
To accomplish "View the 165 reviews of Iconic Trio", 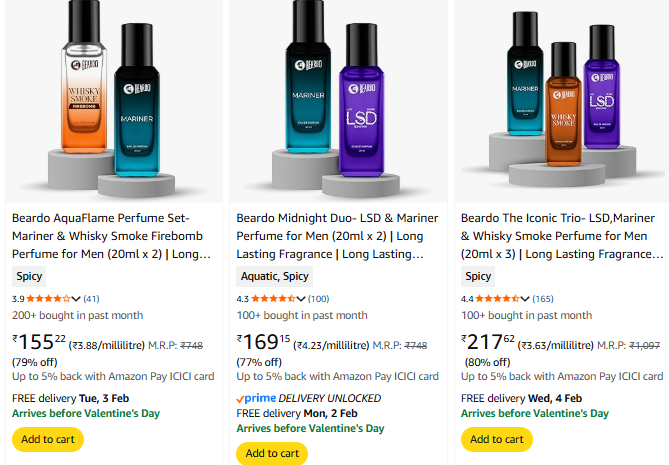I will coord(543,298).
